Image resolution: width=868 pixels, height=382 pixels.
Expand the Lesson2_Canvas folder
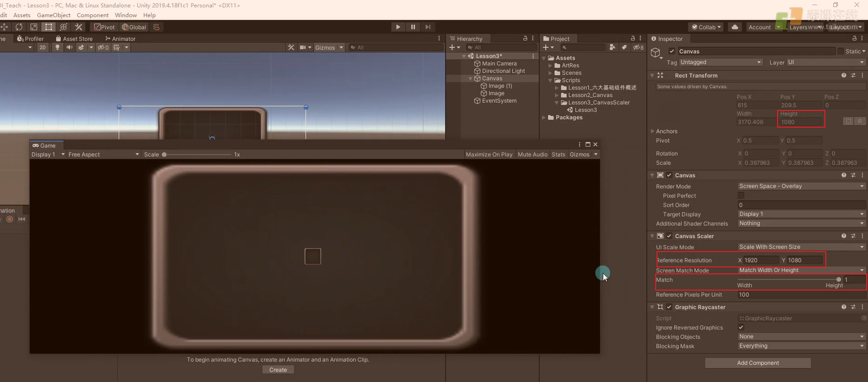click(557, 95)
